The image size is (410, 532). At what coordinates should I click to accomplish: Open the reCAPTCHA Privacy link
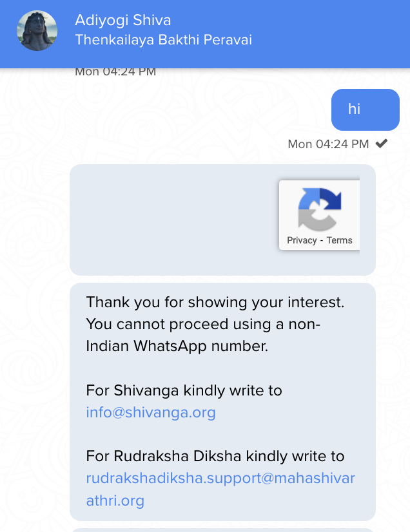pos(302,240)
